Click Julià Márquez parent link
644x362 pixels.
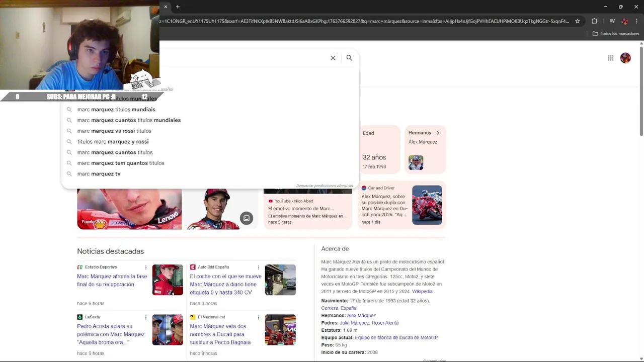pos(354,323)
